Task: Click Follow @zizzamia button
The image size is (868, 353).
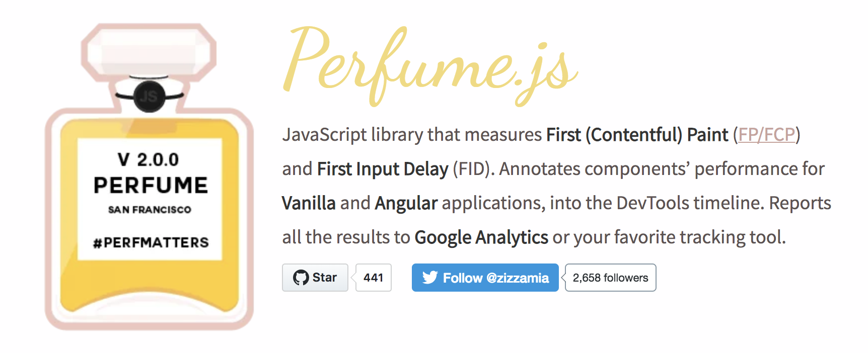Action: tap(485, 278)
